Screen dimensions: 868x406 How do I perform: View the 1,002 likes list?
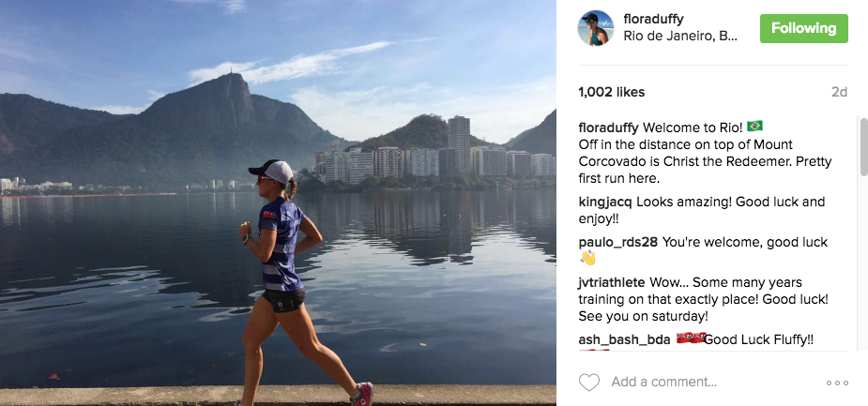tap(610, 92)
